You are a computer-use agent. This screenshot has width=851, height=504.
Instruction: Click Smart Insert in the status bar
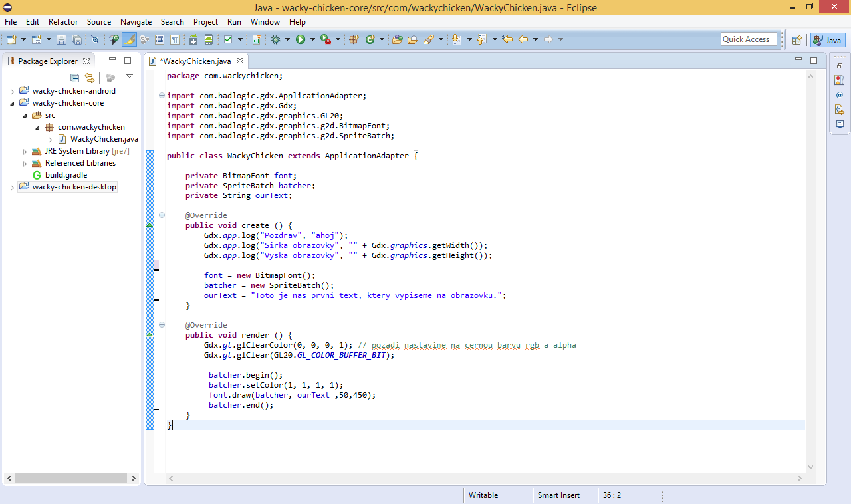tap(558, 495)
